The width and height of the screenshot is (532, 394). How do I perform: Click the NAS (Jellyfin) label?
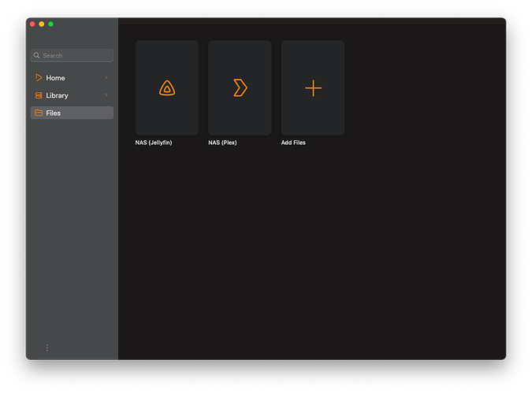pos(154,143)
